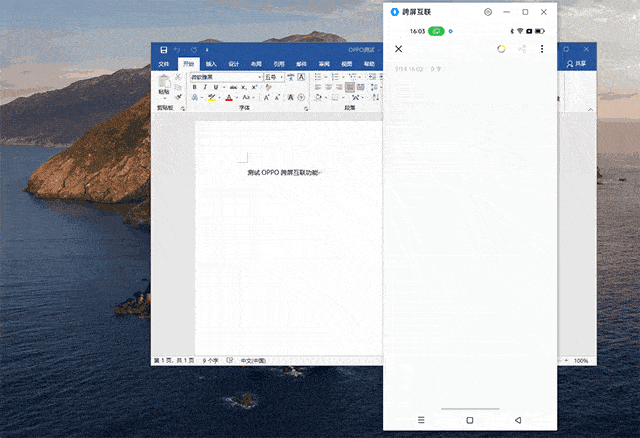Expand the font size 五号 dropdown
The height and width of the screenshot is (438, 640).
[x=281, y=77]
